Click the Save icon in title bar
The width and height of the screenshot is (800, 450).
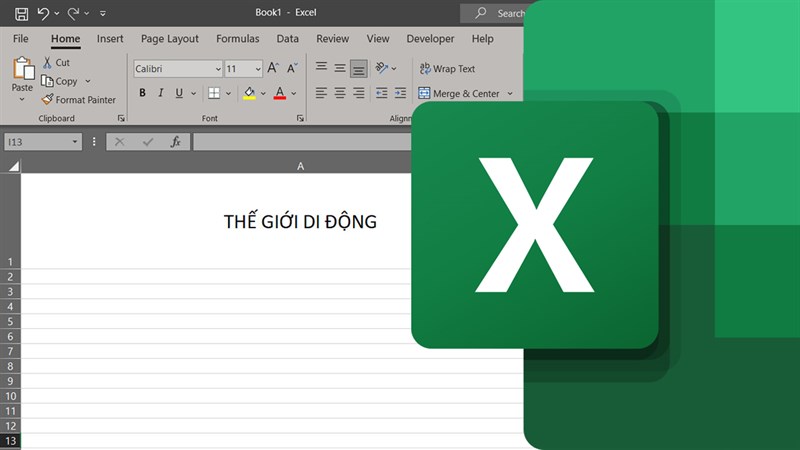[x=21, y=14]
